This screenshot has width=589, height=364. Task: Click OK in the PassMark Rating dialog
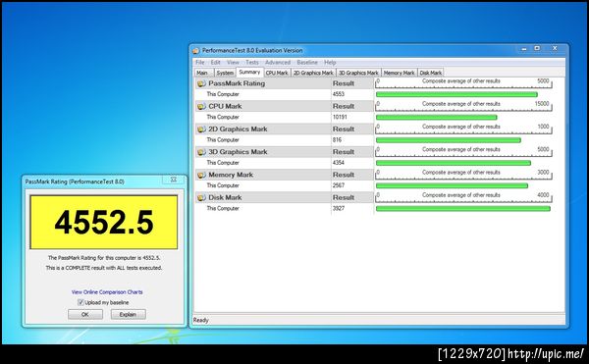pyautogui.click(x=85, y=315)
